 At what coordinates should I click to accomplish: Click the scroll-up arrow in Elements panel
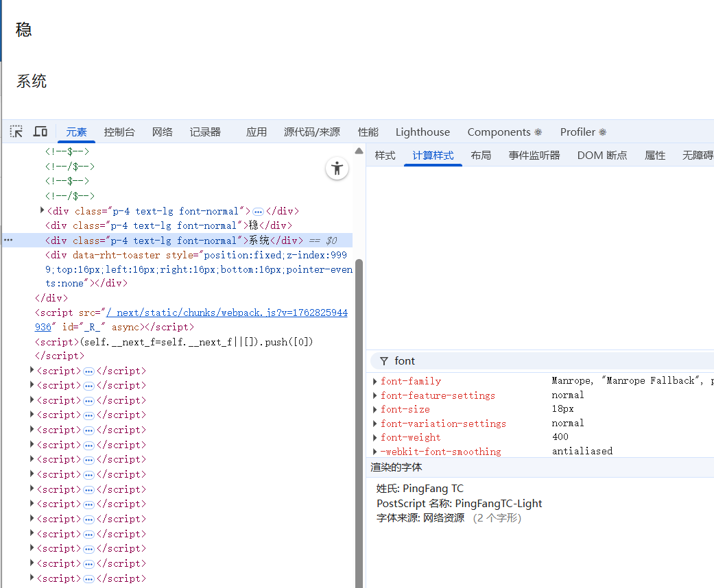pyautogui.click(x=359, y=151)
